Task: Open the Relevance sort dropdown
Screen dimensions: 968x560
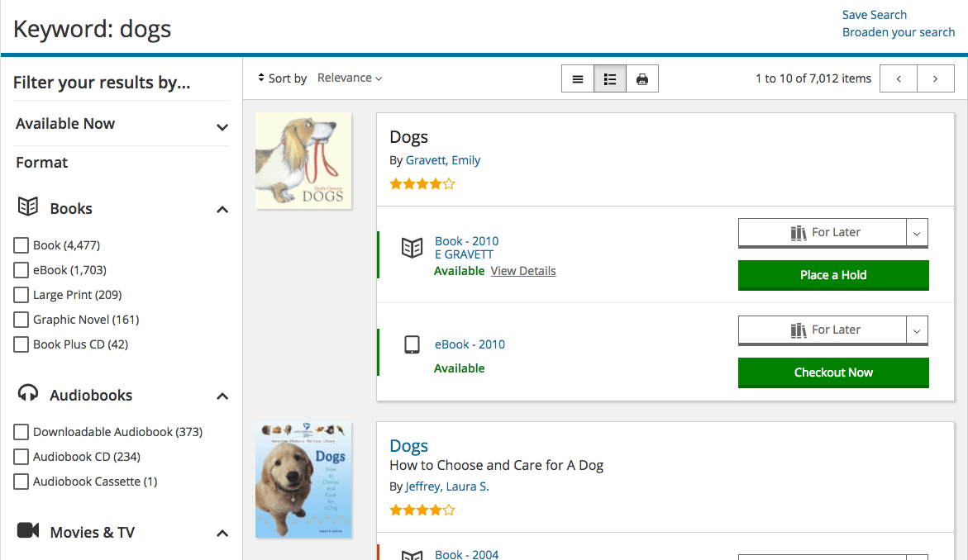Action: coord(350,78)
